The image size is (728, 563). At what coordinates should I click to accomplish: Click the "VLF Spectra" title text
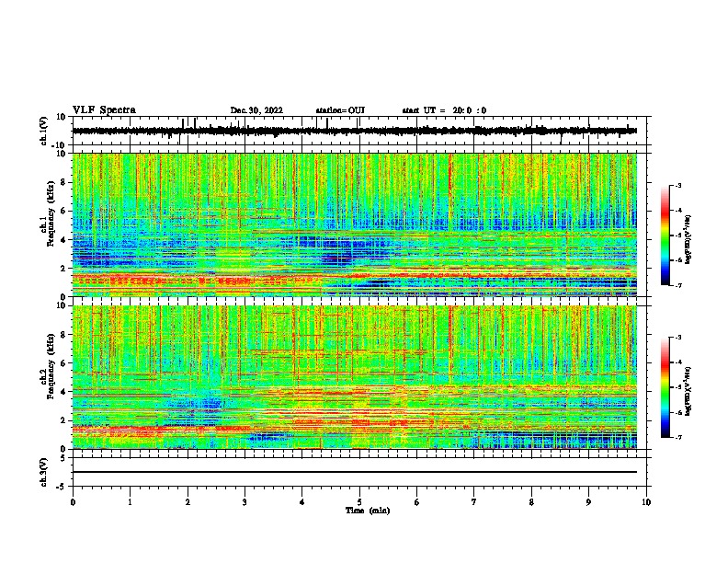104,110
